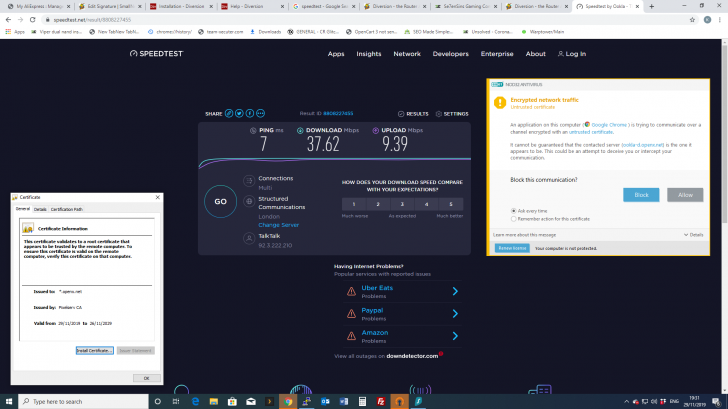The height and width of the screenshot is (409, 728).
Task: Click the Chrome address bar
Action: click(x=367, y=20)
